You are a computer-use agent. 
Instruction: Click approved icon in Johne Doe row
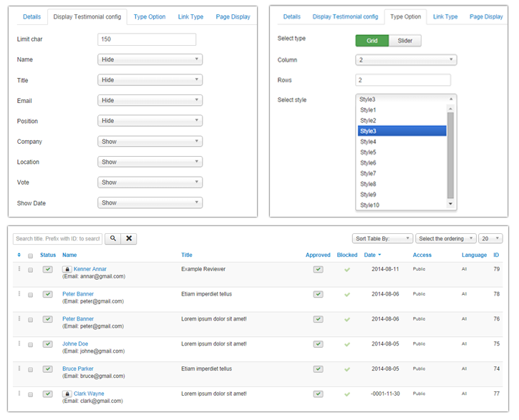click(x=318, y=344)
